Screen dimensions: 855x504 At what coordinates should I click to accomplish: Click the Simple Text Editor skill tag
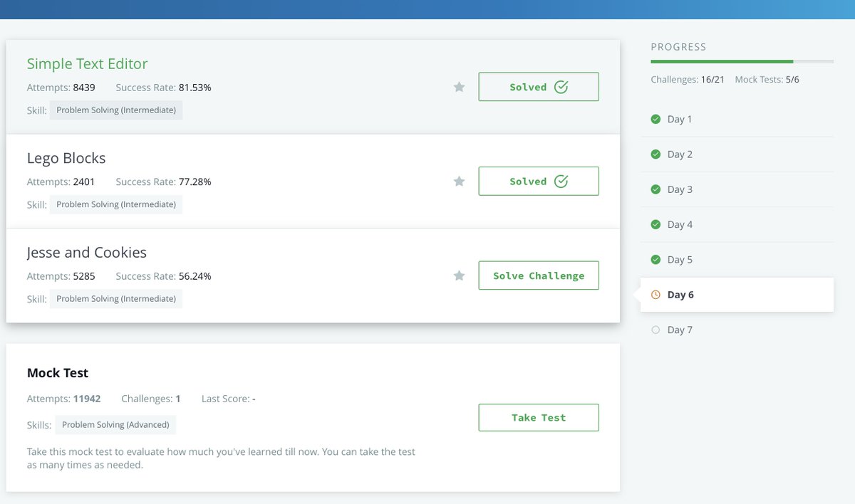tap(116, 110)
